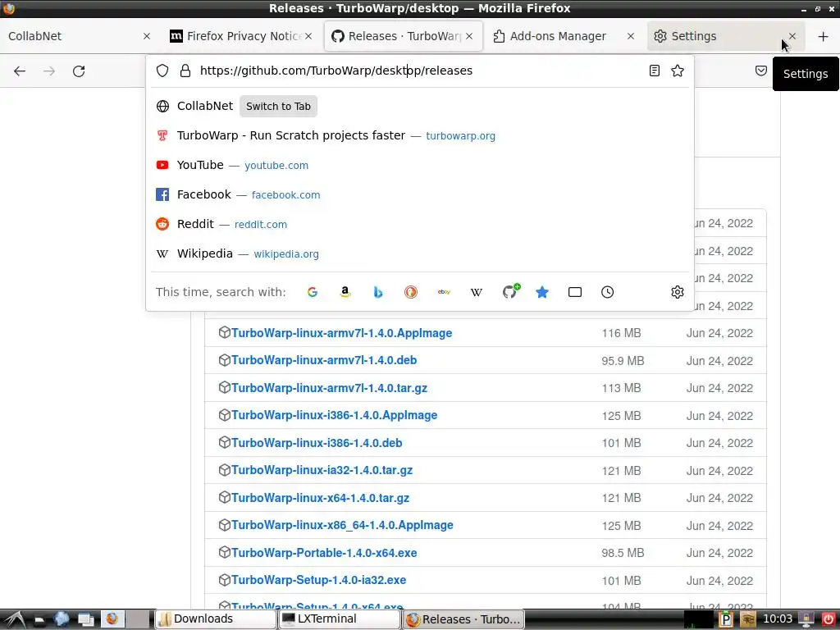Switch to LXTerminal in the taskbar

[x=340, y=619]
